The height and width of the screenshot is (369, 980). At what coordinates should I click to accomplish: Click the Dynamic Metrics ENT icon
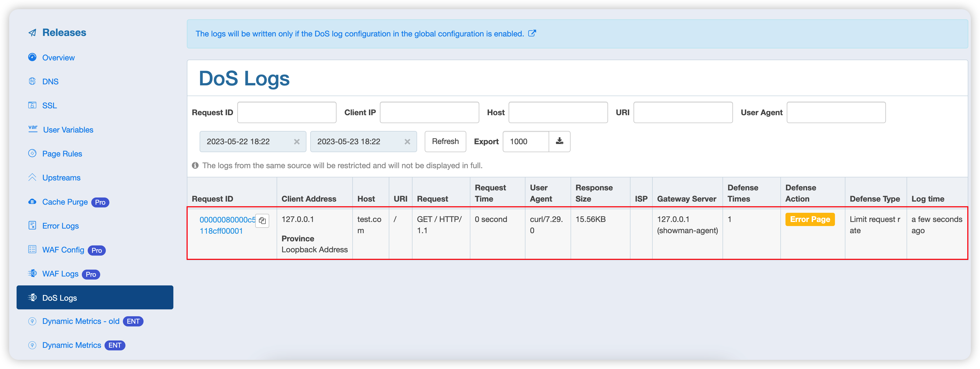coord(32,345)
